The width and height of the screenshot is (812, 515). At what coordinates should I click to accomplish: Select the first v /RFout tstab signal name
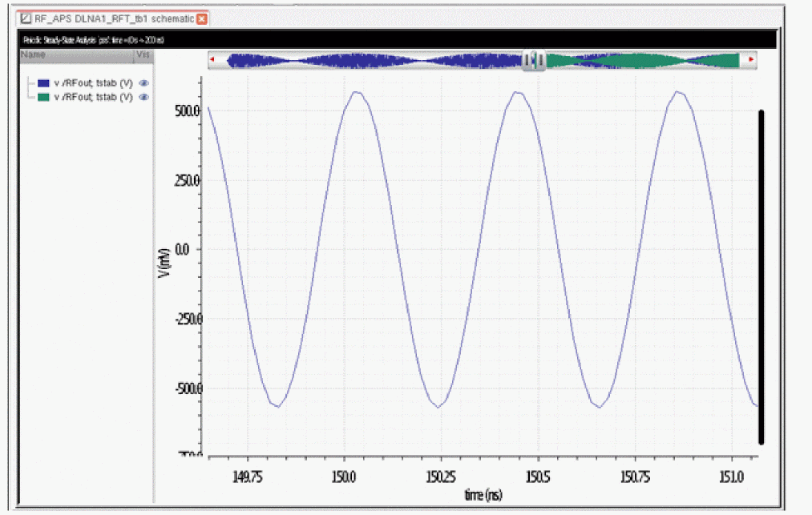pyautogui.click(x=93, y=83)
